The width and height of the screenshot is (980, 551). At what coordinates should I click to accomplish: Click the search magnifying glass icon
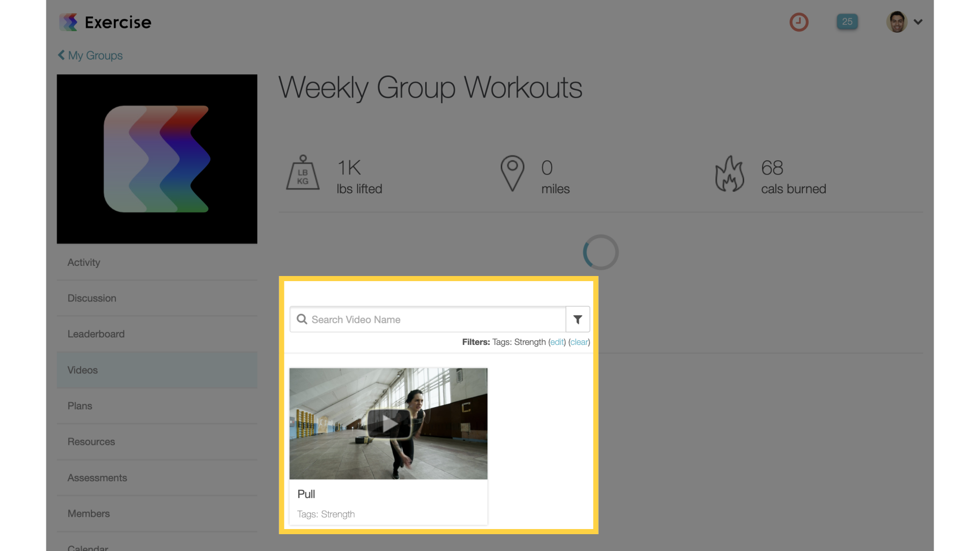(302, 319)
